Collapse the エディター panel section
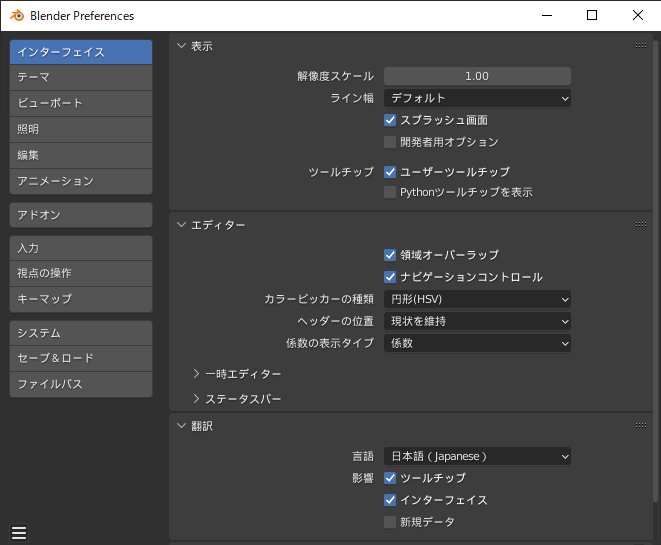 [x=181, y=225]
